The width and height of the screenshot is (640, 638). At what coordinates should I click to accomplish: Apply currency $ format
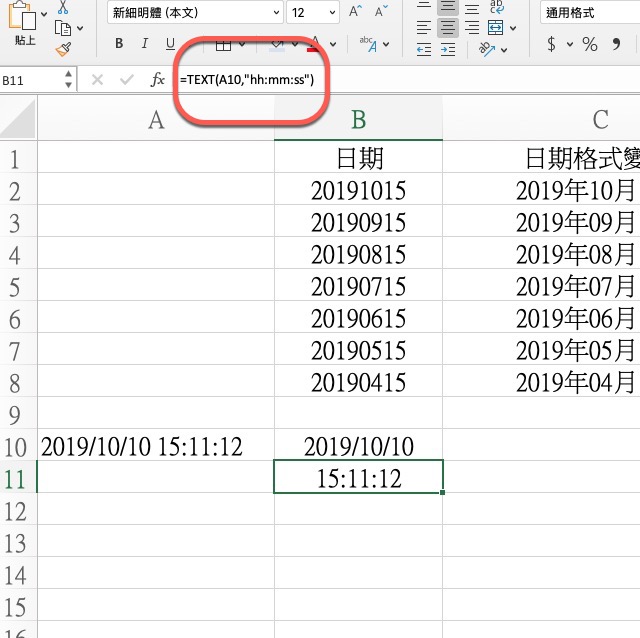pos(551,44)
